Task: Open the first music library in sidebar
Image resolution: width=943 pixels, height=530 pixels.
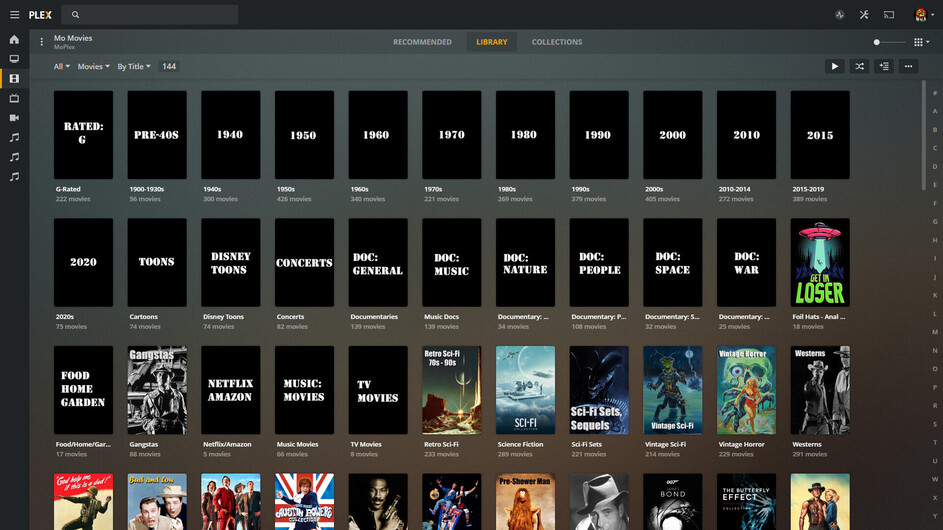Action: click(x=14, y=137)
